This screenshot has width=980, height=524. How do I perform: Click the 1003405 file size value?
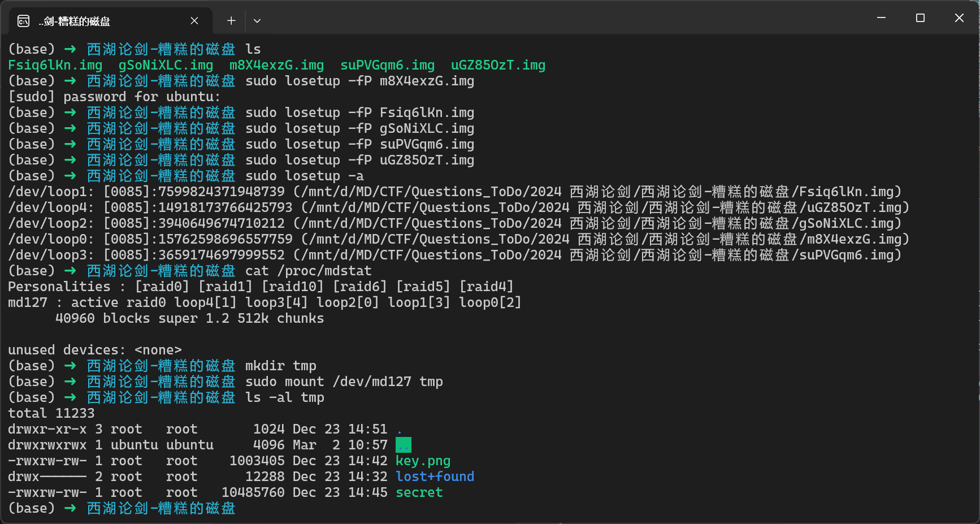(x=257, y=461)
